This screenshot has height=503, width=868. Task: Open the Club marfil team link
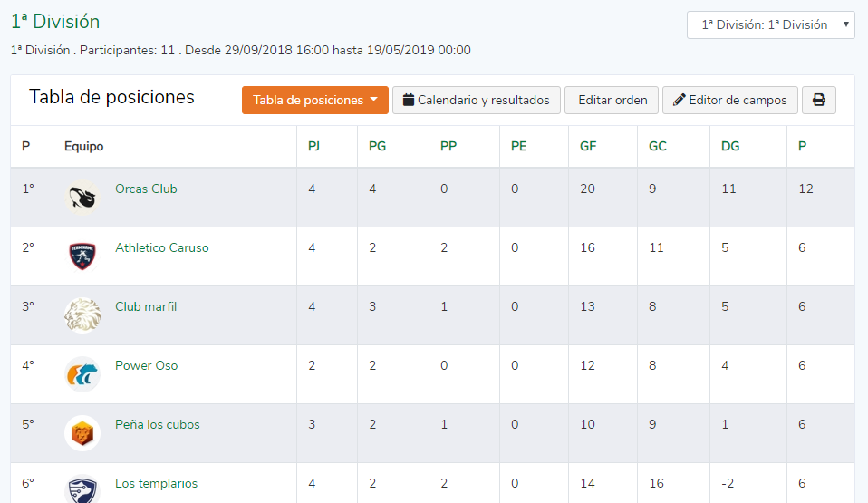pyautogui.click(x=146, y=307)
